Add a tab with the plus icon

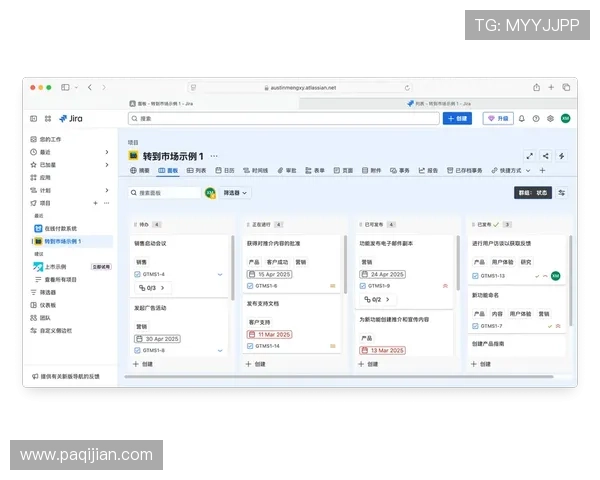(542, 170)
